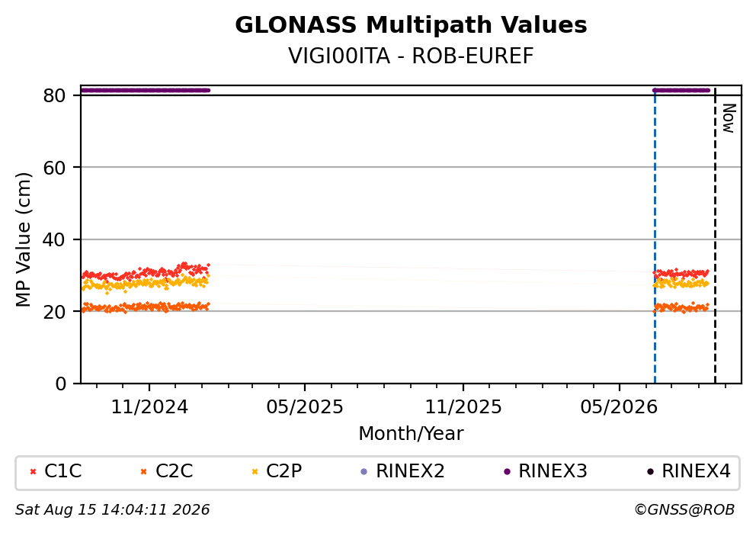This screenshot has width=756, height=533.
Task: Click the 'Now' dashed line label
Action: click(x=728, y=118)
